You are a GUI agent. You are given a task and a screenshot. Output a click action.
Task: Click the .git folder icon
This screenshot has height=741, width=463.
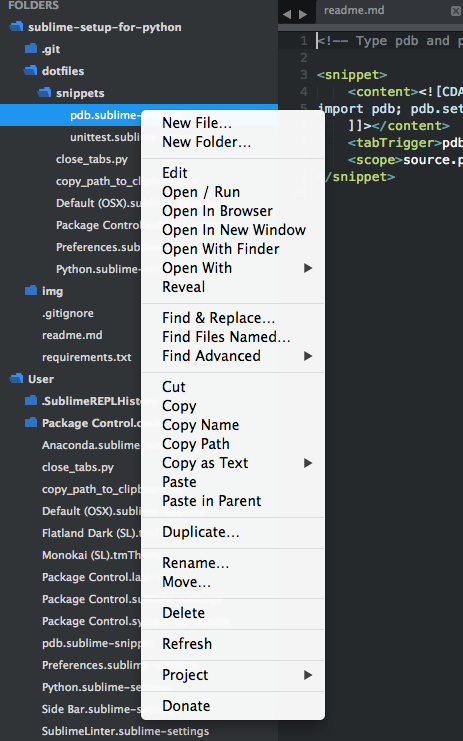[x=31, y=49]
